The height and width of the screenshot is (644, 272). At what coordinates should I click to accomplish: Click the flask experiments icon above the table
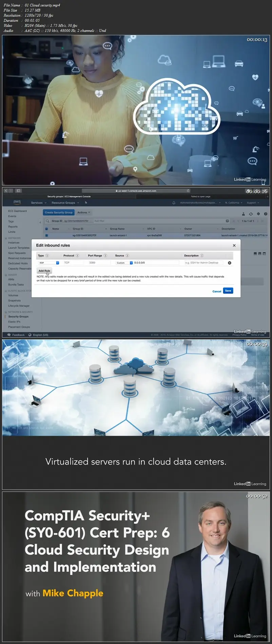[244, 214]
